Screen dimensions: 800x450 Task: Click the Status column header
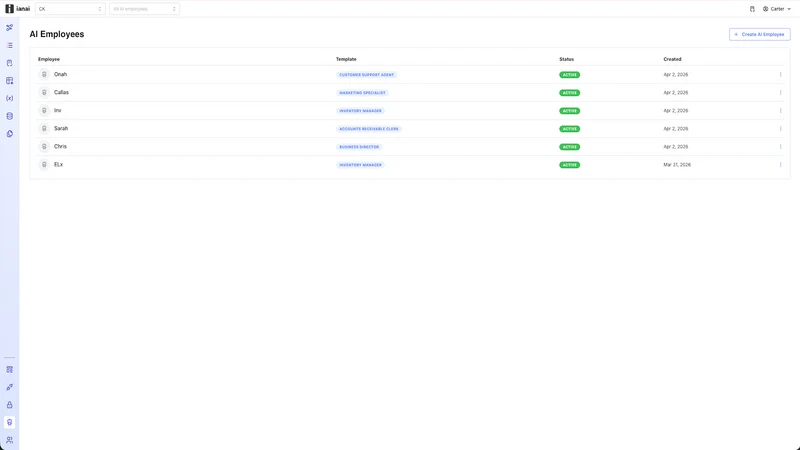pos(566,59)
